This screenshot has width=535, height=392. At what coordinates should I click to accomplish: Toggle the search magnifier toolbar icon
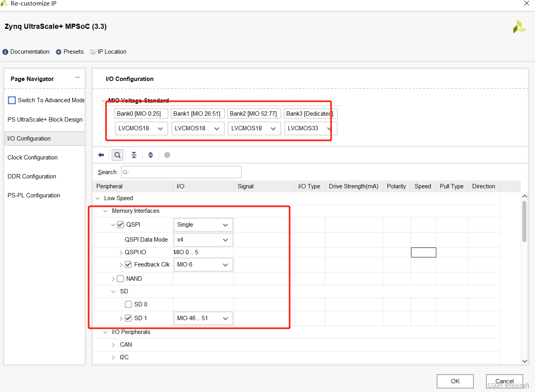117,155
